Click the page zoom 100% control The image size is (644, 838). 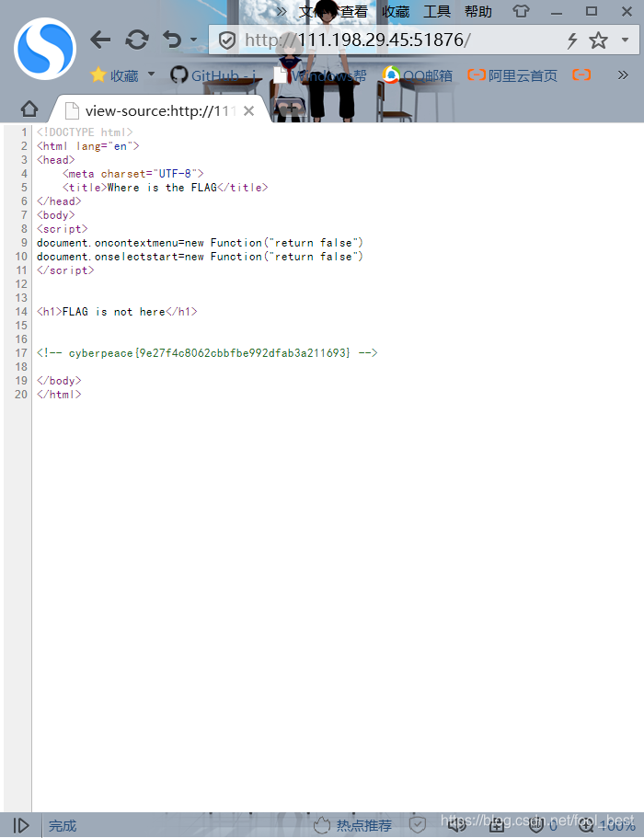pos(606,826)
